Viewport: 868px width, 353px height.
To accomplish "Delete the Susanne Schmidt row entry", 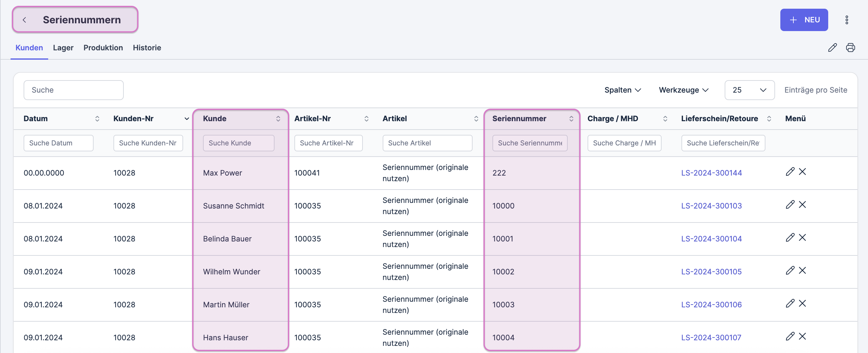I will pos(802,205).
